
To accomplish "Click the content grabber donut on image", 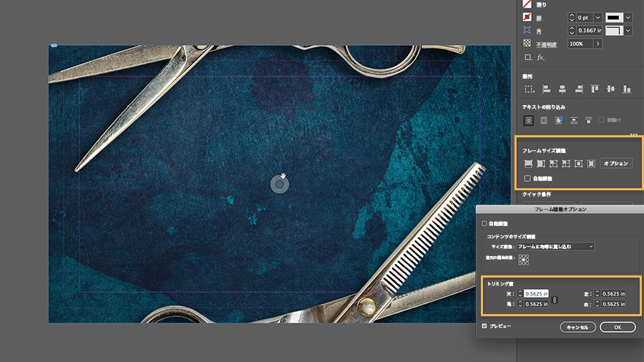I will pos(279,185).
